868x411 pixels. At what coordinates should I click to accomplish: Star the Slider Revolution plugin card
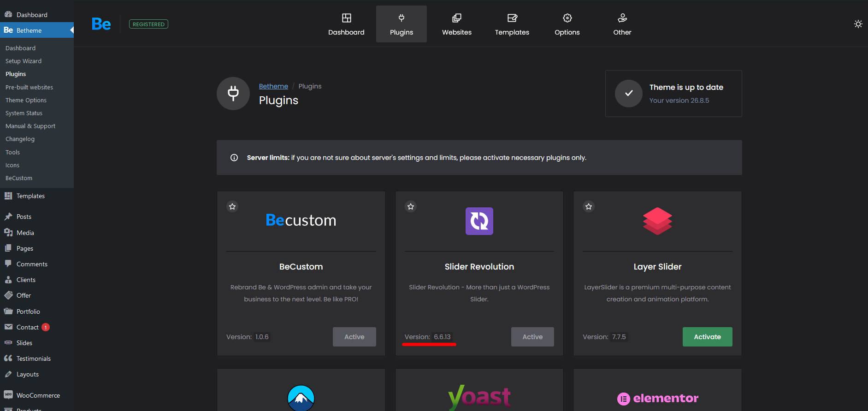point(411,206)
